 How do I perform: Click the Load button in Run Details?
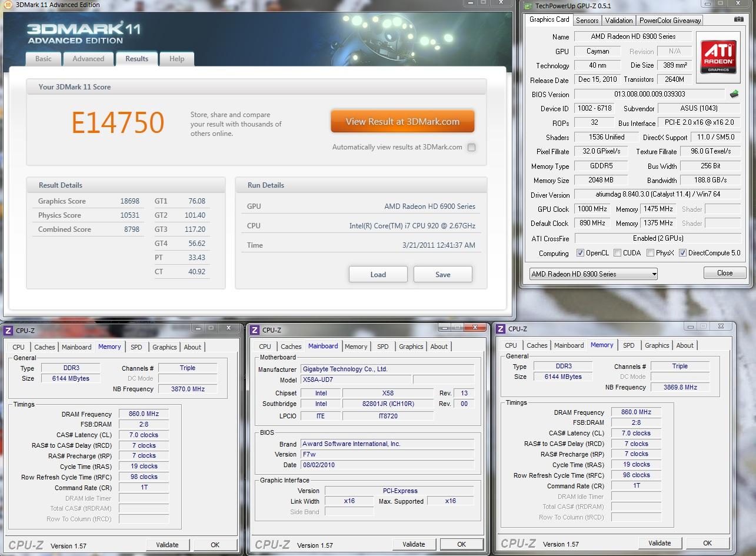click(378, 274)
